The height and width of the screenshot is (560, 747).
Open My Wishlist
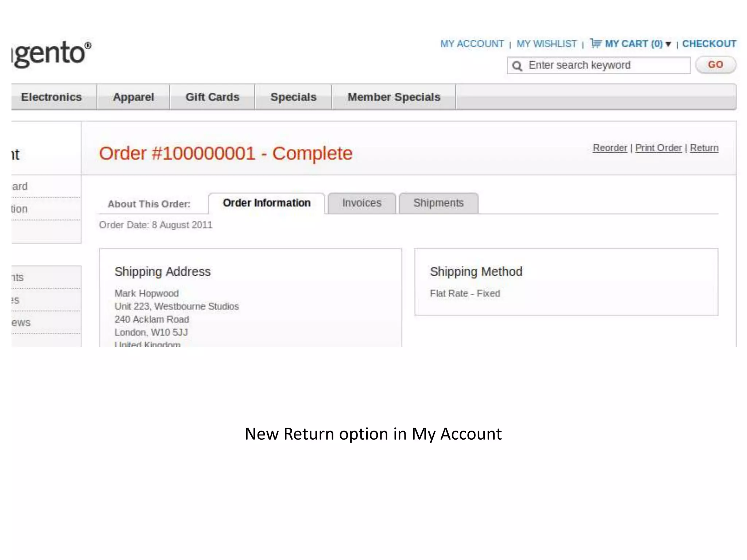[547, 44]
